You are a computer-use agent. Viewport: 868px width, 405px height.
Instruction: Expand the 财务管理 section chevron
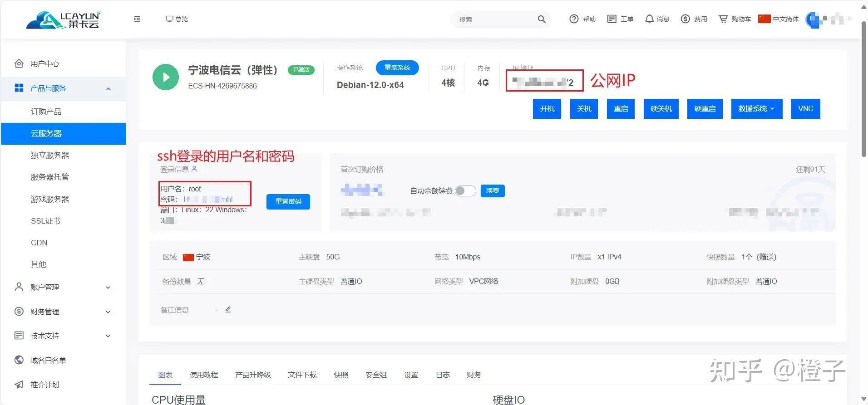tap(108, 312)
